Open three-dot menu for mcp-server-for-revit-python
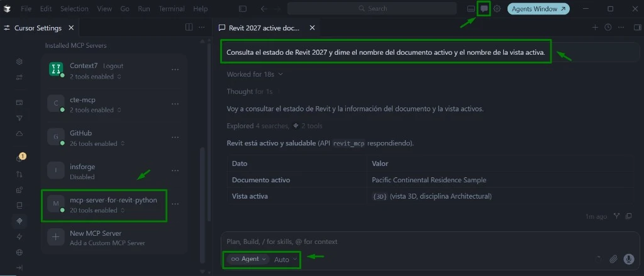644x276 pixels. pos(175,204)
